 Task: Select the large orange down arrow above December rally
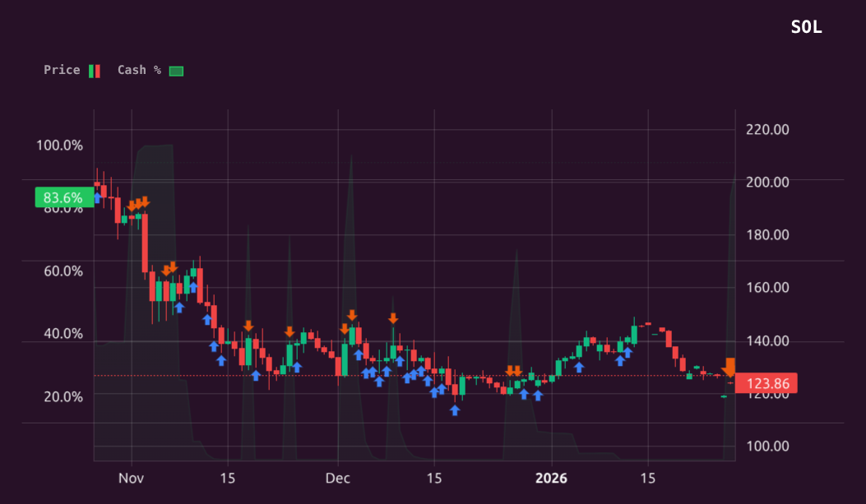[x=352, y=315]
